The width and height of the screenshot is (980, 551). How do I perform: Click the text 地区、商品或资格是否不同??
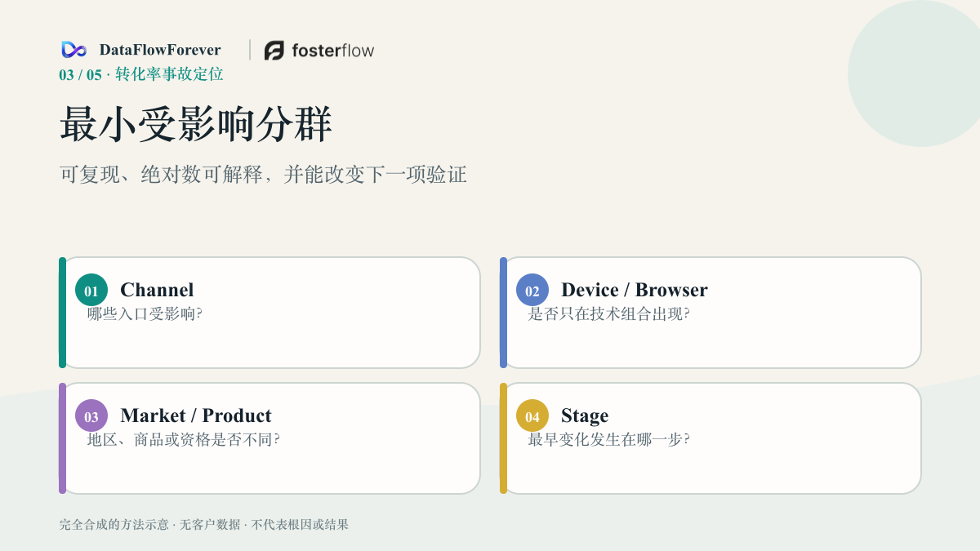[184, 439]
